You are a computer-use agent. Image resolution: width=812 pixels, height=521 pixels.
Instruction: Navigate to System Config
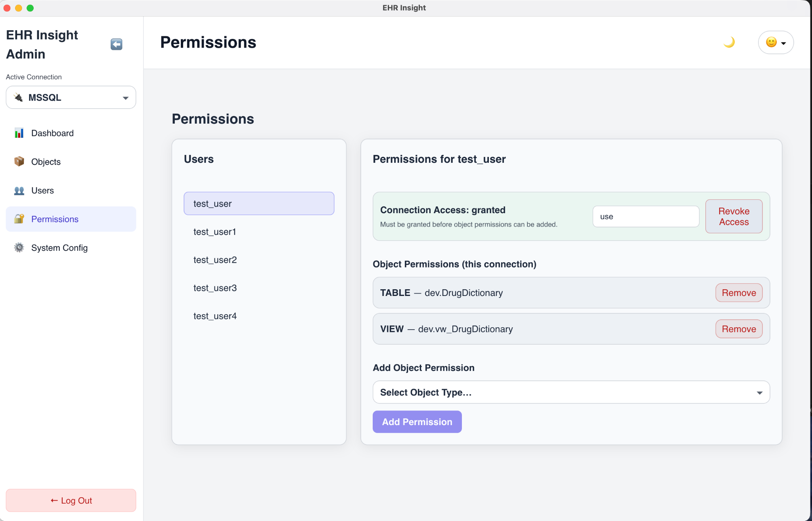click(59, 247)
